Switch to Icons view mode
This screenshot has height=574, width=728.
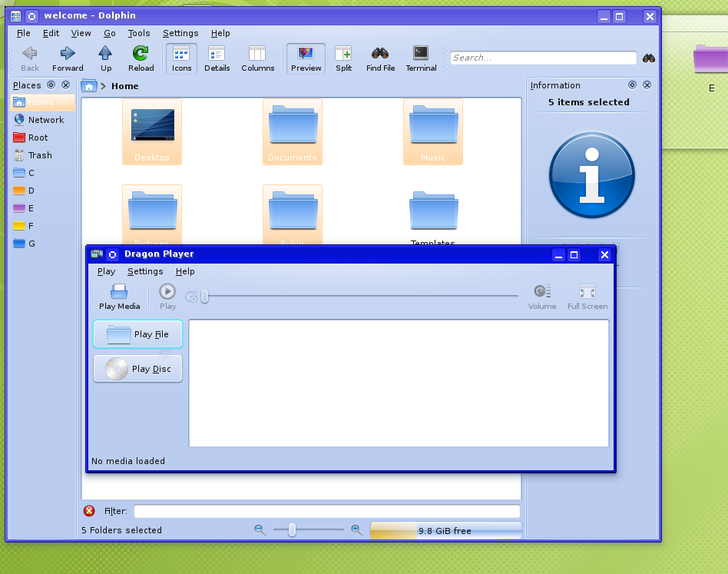[x=181, y=58]
